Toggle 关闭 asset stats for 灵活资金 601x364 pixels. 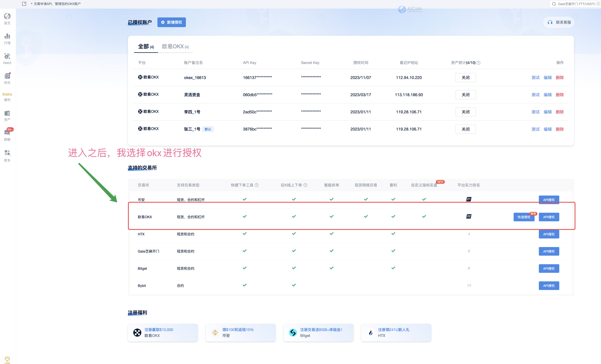465,95
